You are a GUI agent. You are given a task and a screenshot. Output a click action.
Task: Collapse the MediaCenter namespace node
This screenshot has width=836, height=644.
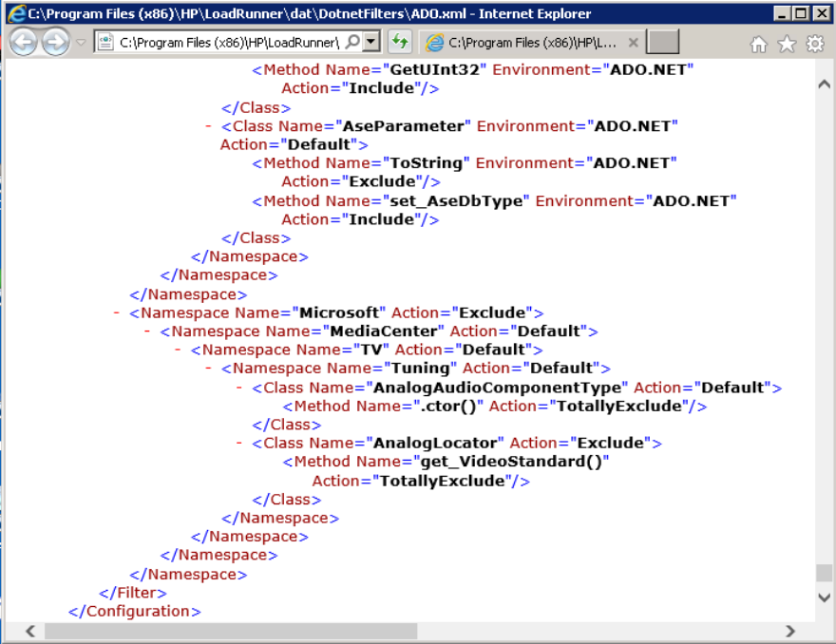click(146, 331)
